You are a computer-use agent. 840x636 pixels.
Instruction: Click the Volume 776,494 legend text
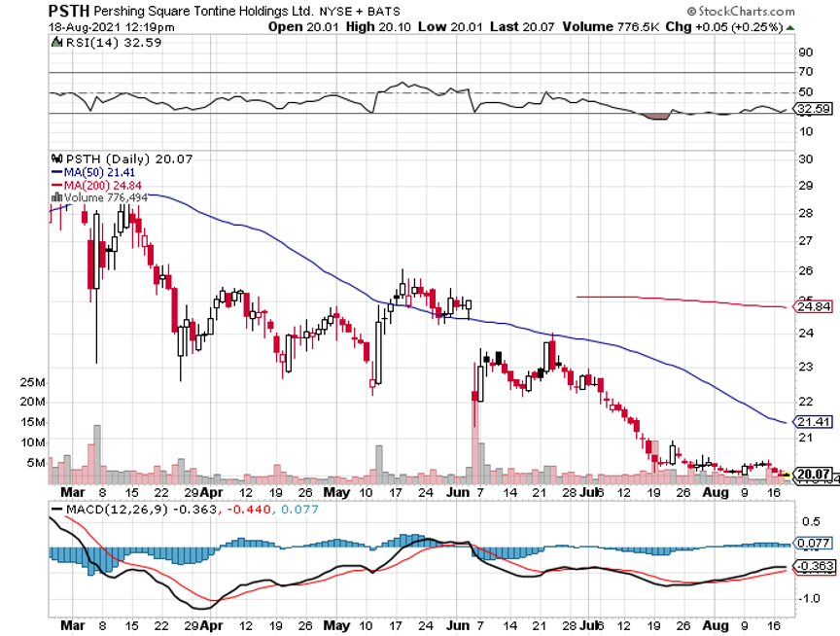pos(106,197)
